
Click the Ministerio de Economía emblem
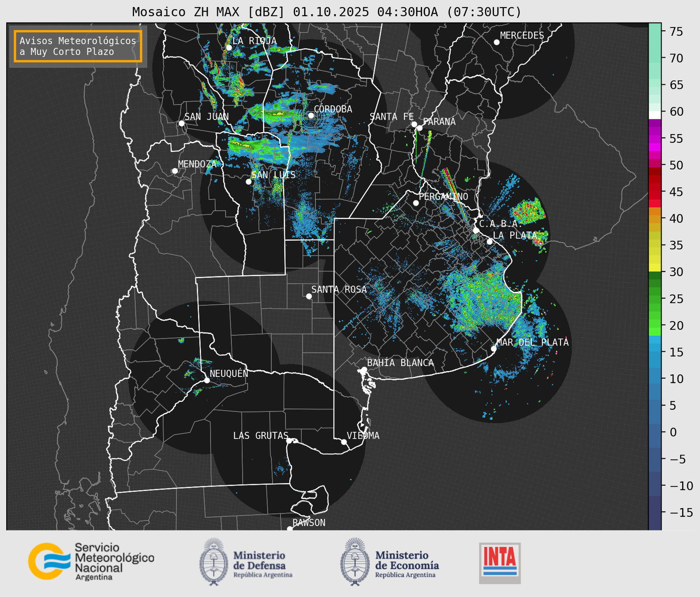point(354,562)
